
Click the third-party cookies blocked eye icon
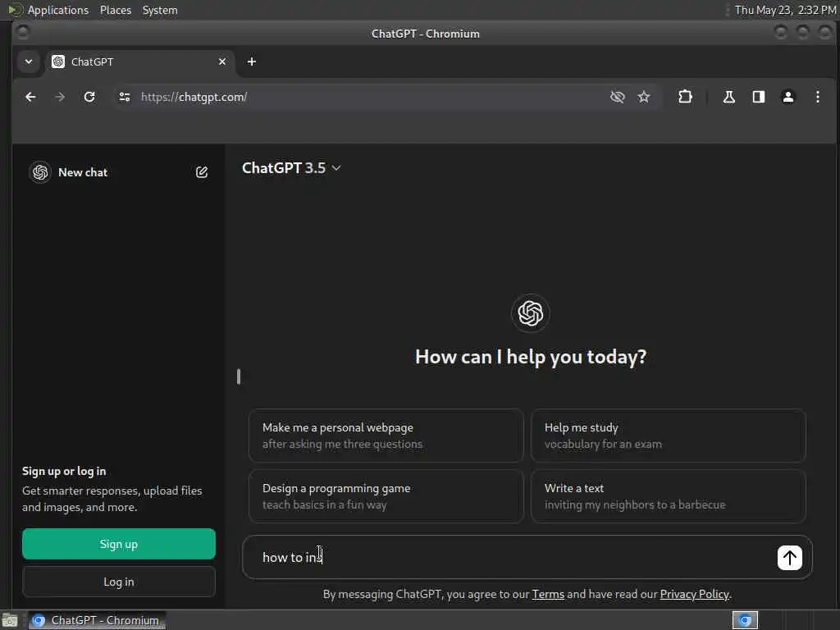click(x=617, y=97)
